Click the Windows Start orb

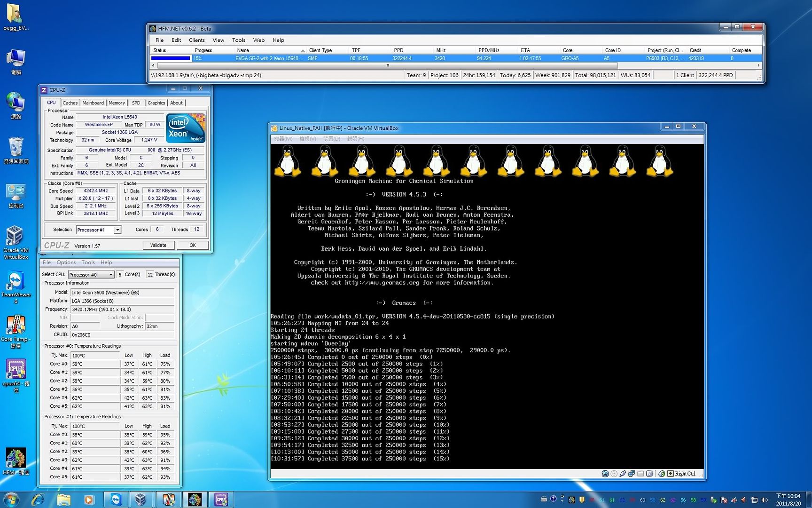pos(11,500)
